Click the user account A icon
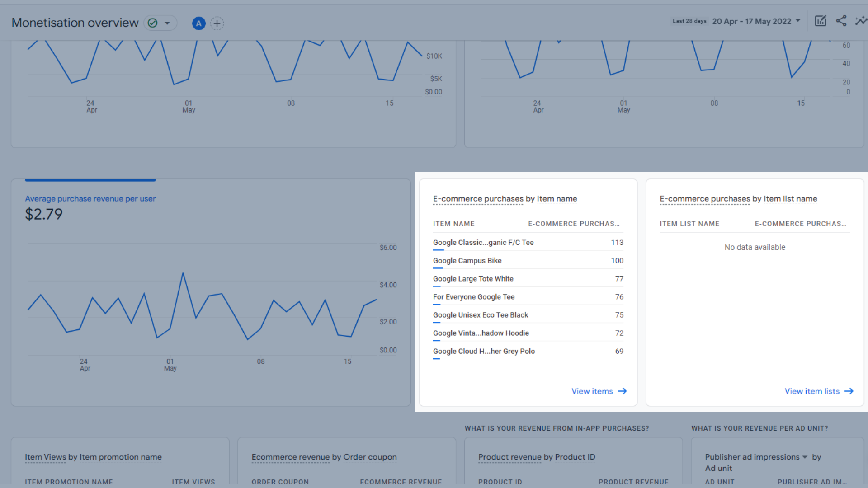 tap(198, 23)
